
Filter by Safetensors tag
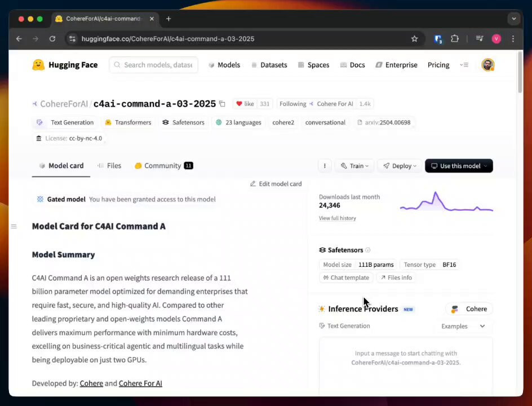pos(184,122)
